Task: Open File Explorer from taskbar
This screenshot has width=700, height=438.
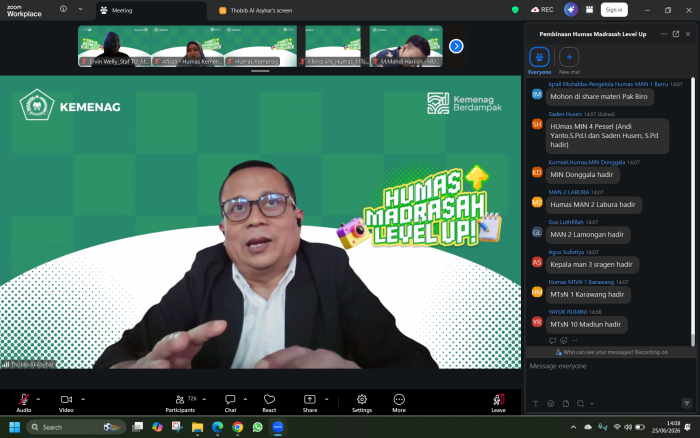Action: [x=197, y=427]
